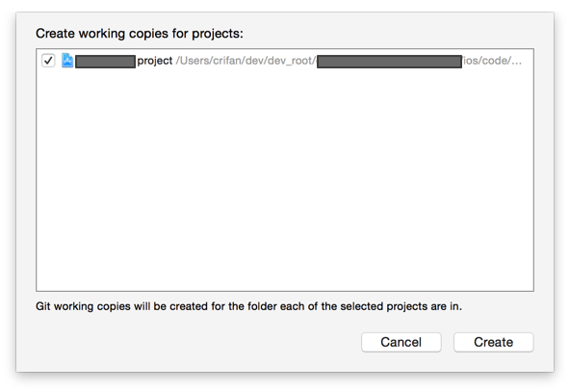
Task: Click the ellipsis at the path's end
Action: 516,63
